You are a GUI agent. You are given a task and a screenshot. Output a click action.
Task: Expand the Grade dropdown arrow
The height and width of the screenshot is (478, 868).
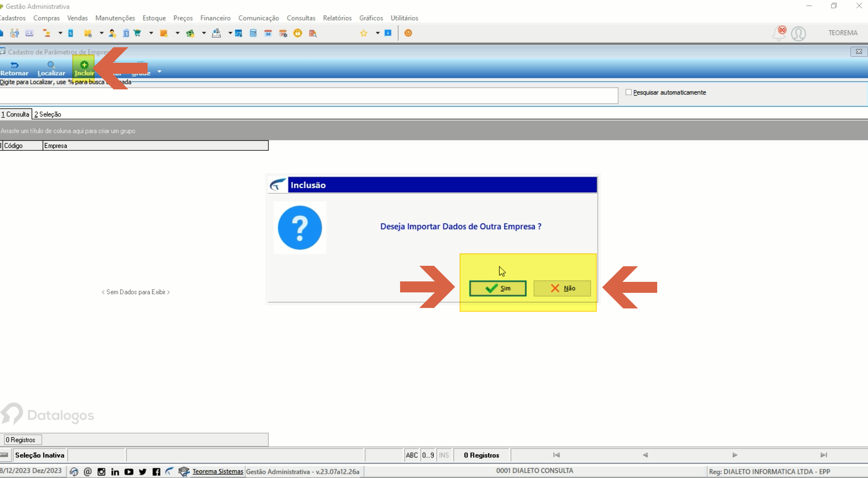159,71
